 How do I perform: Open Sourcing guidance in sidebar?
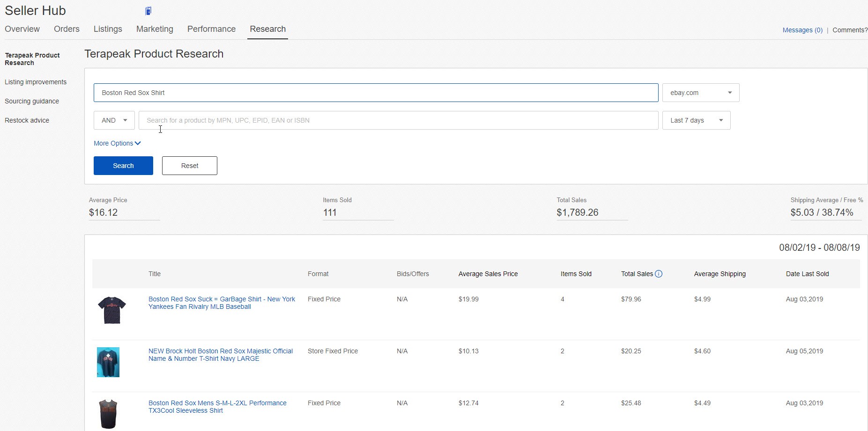(x=32, y=101)
